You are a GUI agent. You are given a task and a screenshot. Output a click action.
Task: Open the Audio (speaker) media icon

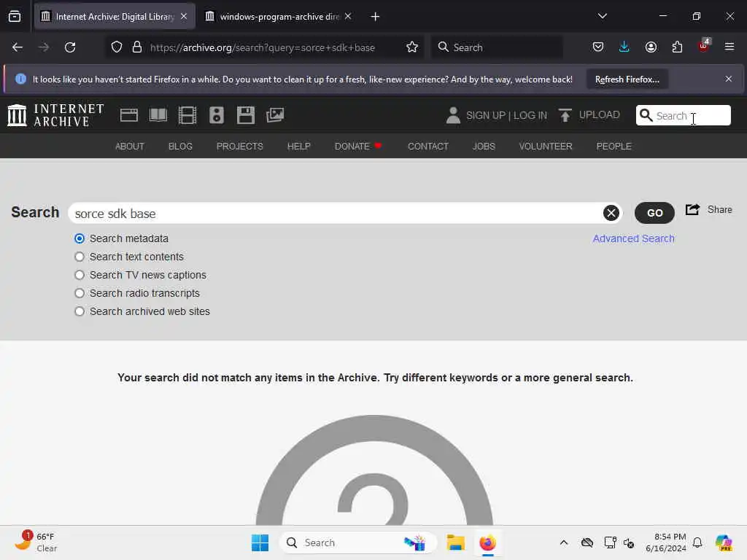click(216, 115)
